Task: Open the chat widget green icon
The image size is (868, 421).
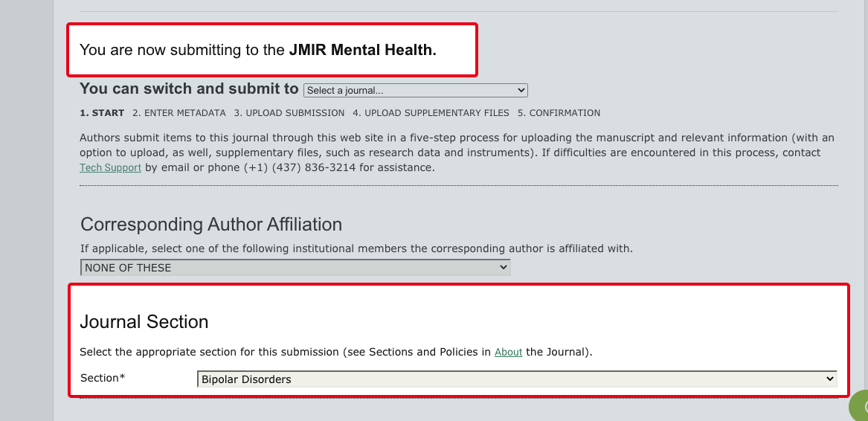Action: [861, 406]
